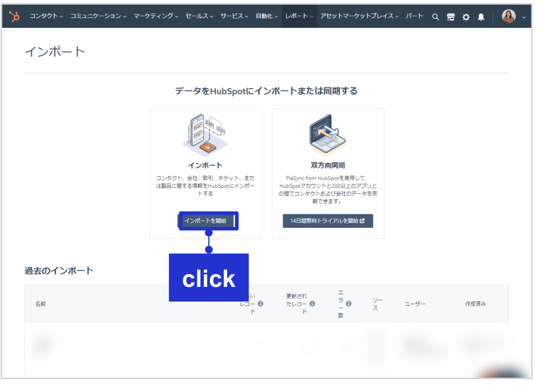Click info icon beside the new records column header
The image size is (538, 385).
click(260, 304)
